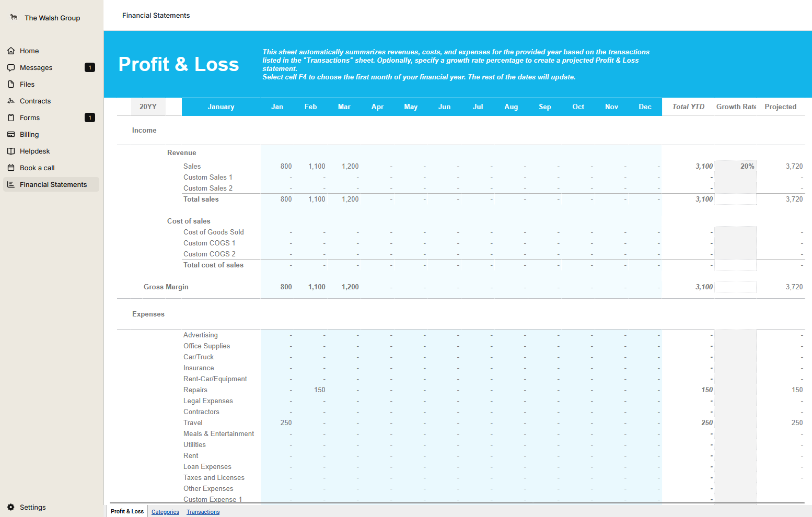Open the Transactions sheet tab
The image size is (812, 517).
[203, 512]
